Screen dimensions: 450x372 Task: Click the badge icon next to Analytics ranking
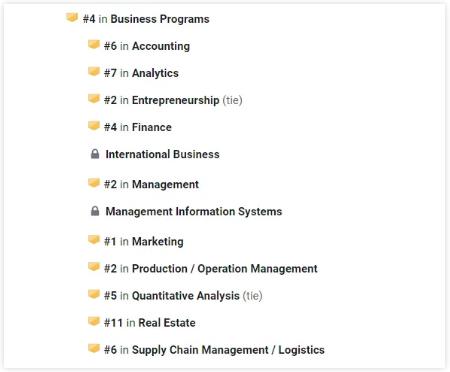point(94,71)
